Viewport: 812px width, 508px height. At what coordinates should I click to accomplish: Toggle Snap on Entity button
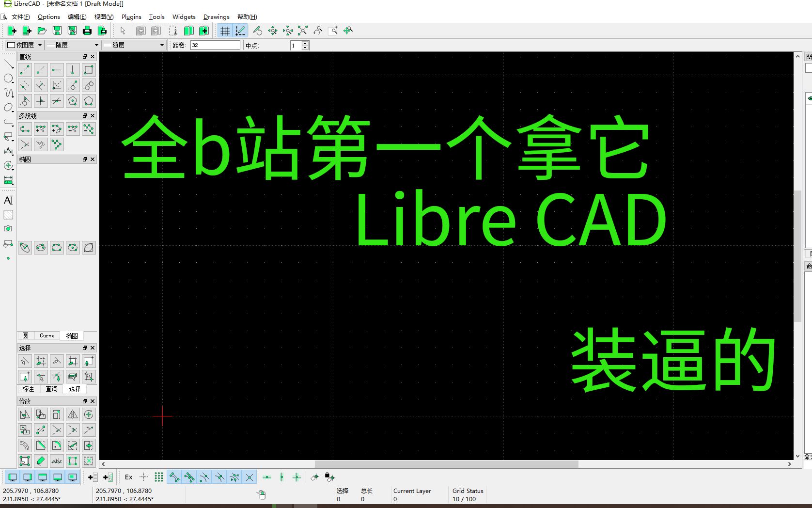189,477
